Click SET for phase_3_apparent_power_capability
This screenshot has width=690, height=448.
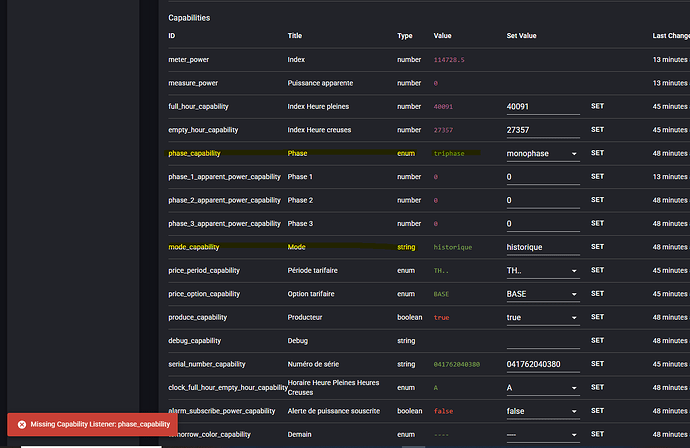click(x=597, y=223)
